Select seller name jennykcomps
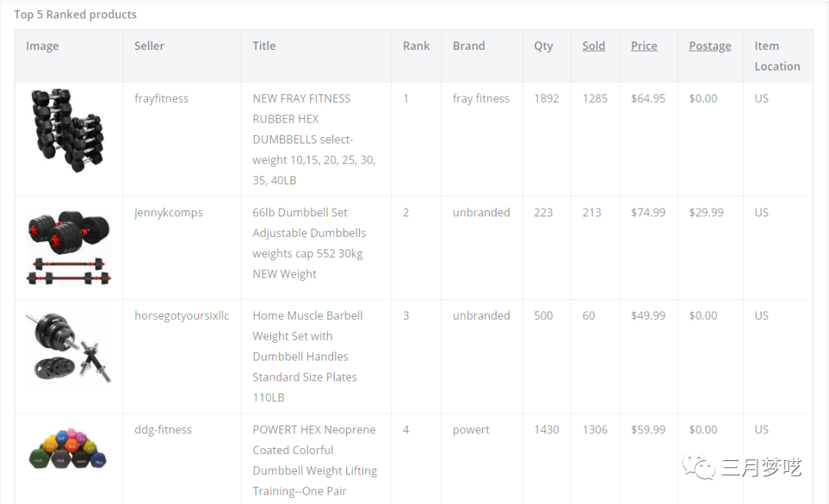 168,212
